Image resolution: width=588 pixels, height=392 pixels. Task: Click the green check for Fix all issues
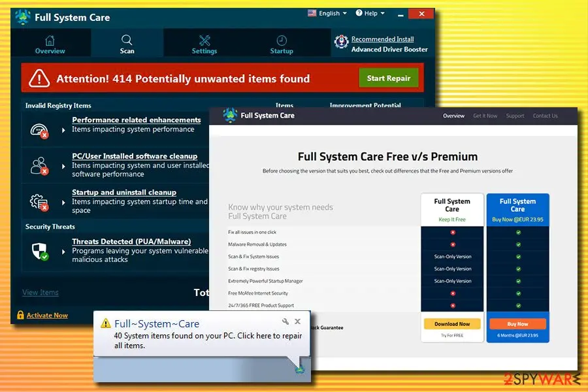click(x=518, y=233)
